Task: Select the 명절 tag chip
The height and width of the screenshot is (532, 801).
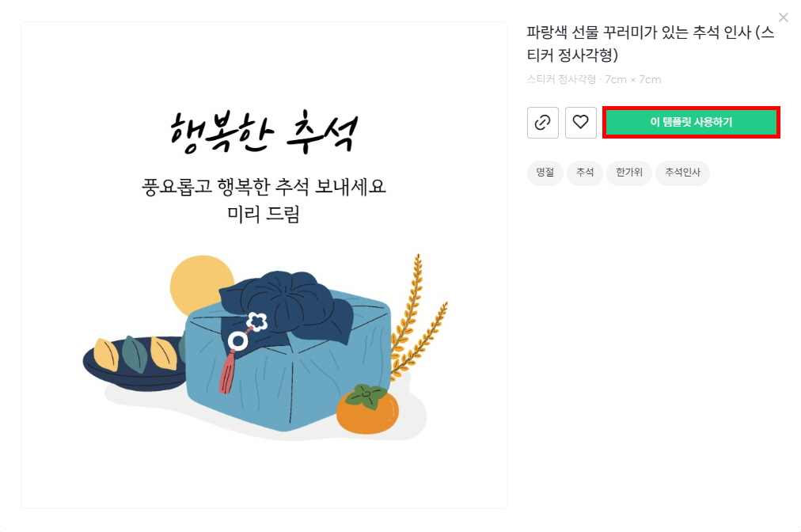Action: pyautogui.click(x=545, y=173)
